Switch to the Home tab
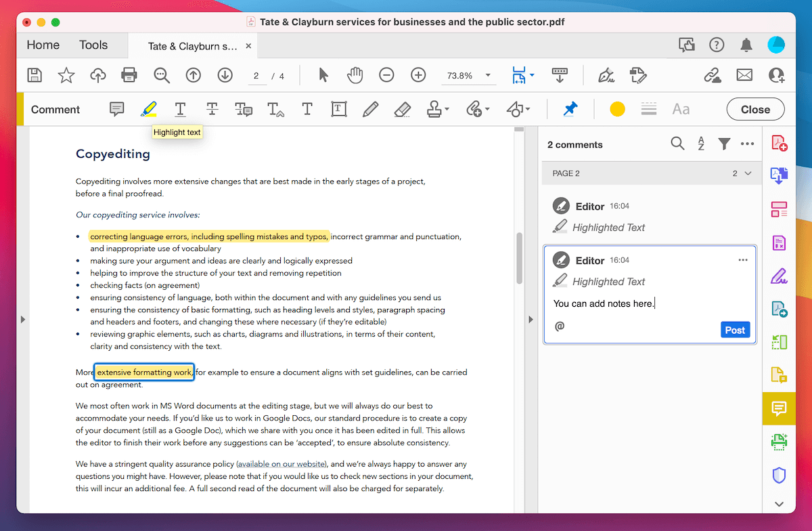This screenshot has height=531, width=812. [x=43, y=45]
